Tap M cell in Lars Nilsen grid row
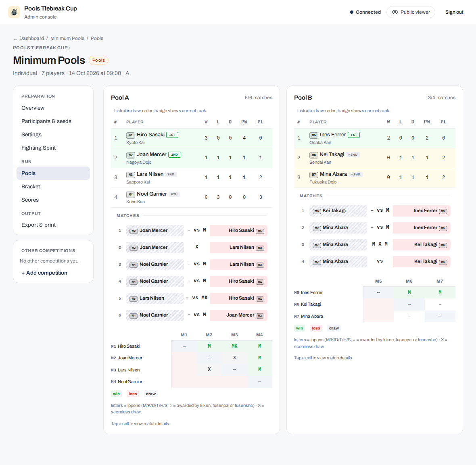Screen dimensions: 476x465 coord(259,369)
